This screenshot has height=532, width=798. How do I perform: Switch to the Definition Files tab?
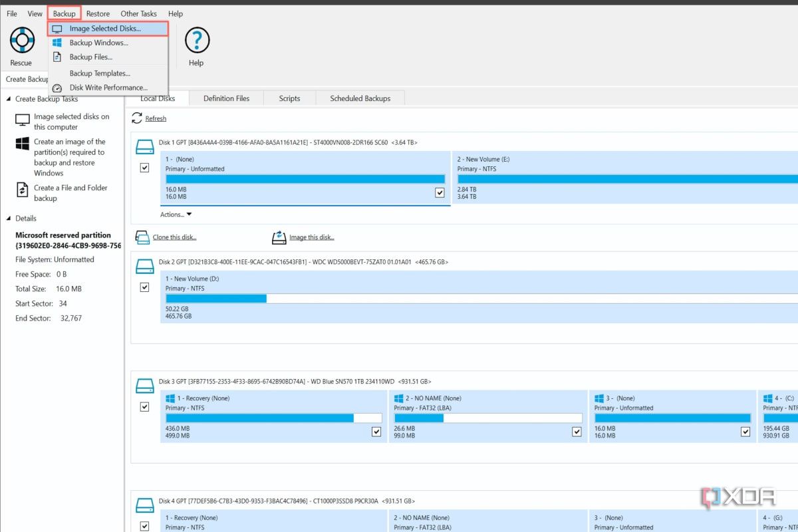[226, 98]
